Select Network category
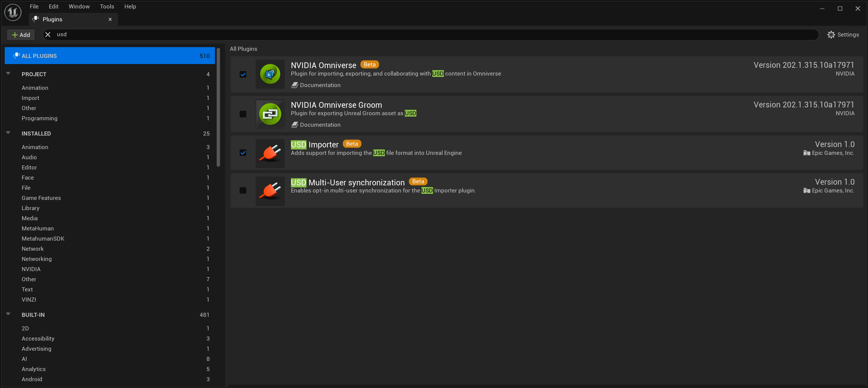 pyautogui.click(x=110, y=249)
